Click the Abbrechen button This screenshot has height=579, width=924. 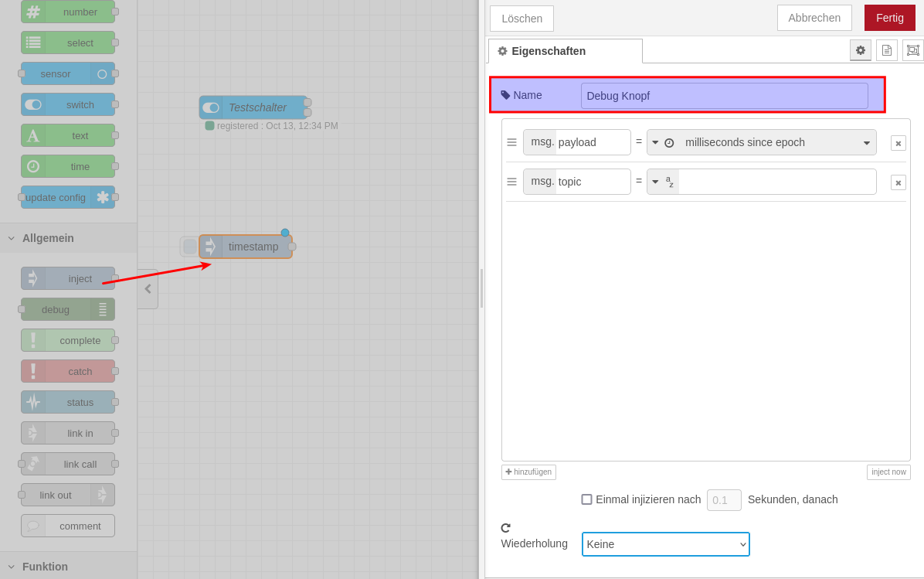coord(814,18)
